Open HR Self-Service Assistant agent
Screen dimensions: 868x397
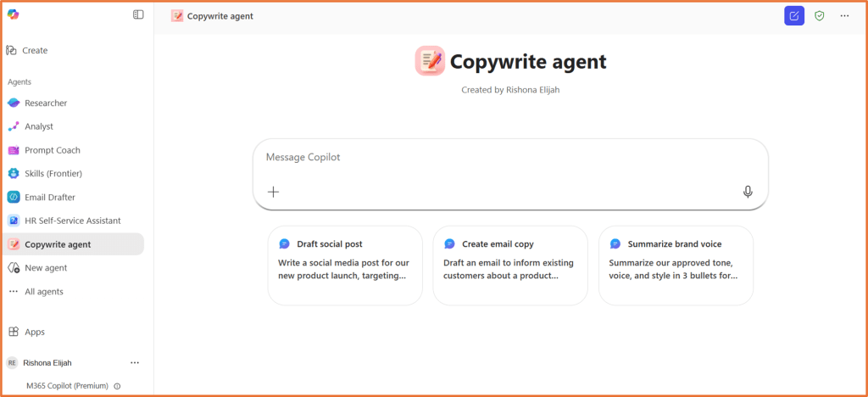click(x=72, y=221)
